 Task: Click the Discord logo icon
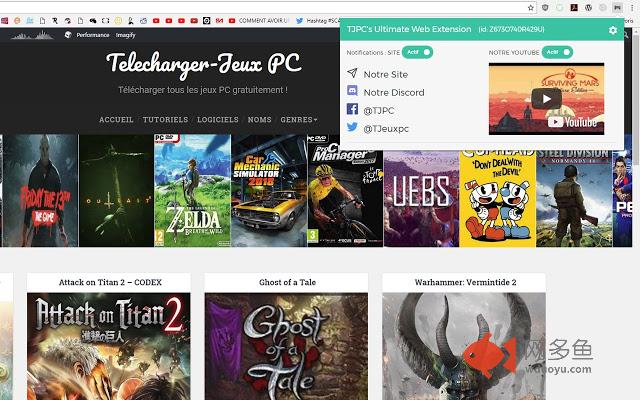tap(352, 91)
